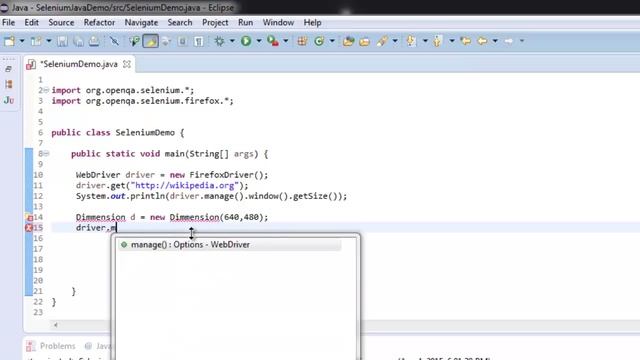640x360 pixels.
Task: Click the New Java Package icon
Action: pos(302,41)
